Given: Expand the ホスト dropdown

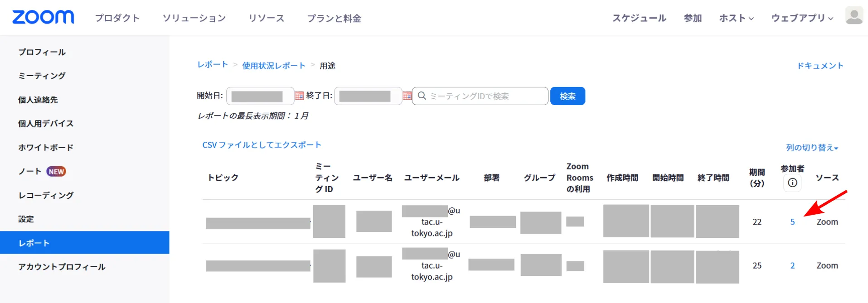Looking at the screenshot, I should pos(736,18).
